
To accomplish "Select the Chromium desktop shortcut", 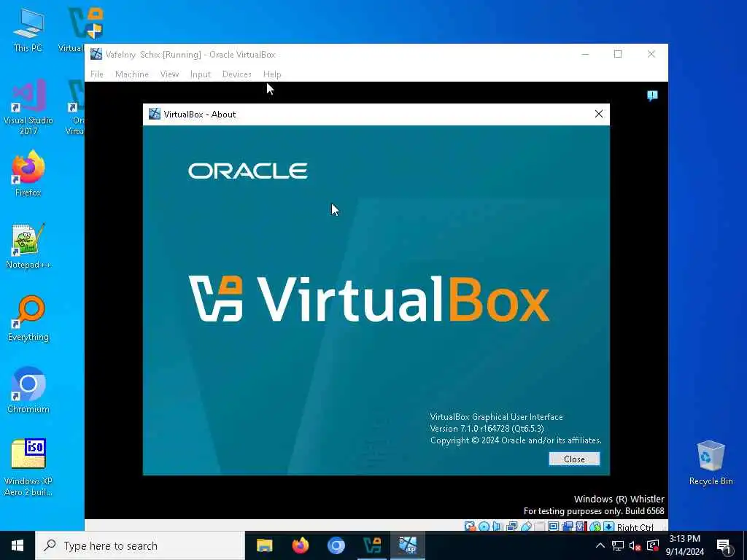I will [x=28, y=391].
